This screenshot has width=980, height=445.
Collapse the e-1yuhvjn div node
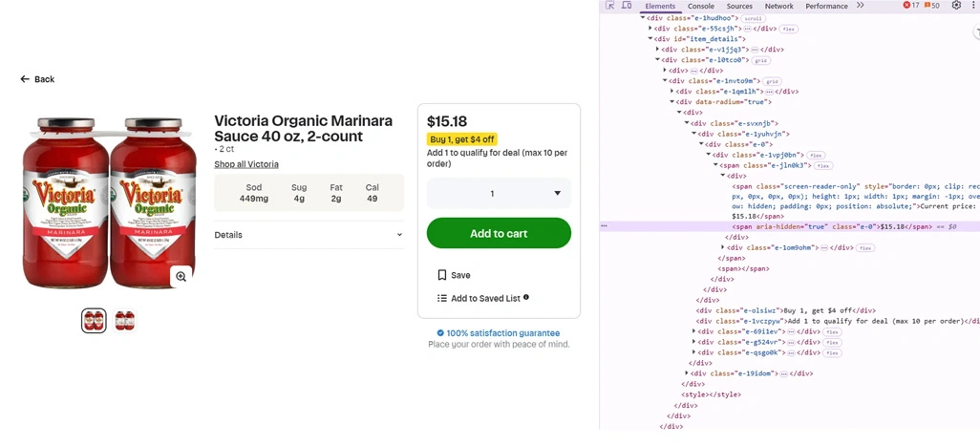pyautogui.click(x=693, y=134)
